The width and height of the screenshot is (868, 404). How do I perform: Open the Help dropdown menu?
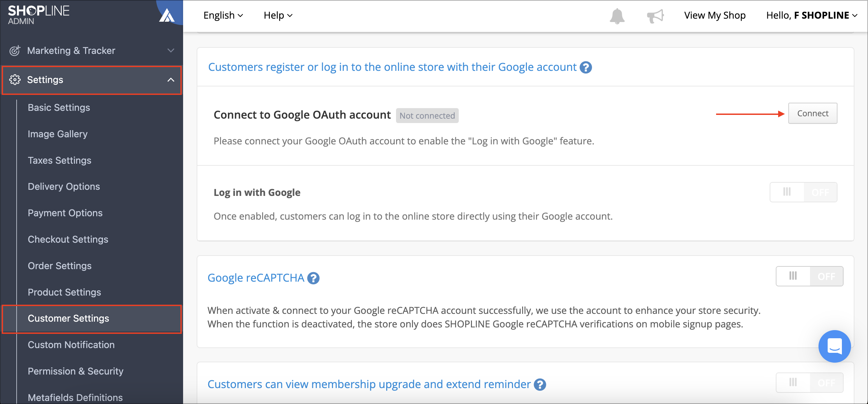278,15
